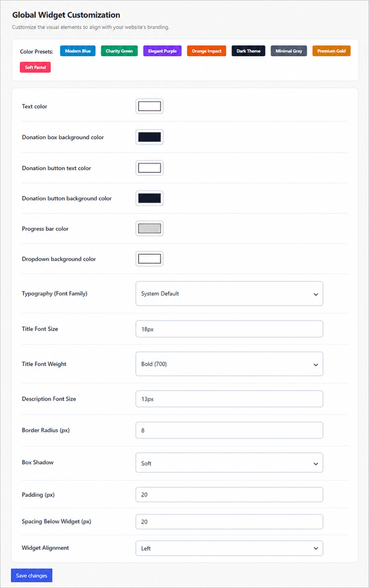This screenshot has width=369, height=588.
Task: Expand the Typography Font Family dropdown
Action: pos(229,294)
